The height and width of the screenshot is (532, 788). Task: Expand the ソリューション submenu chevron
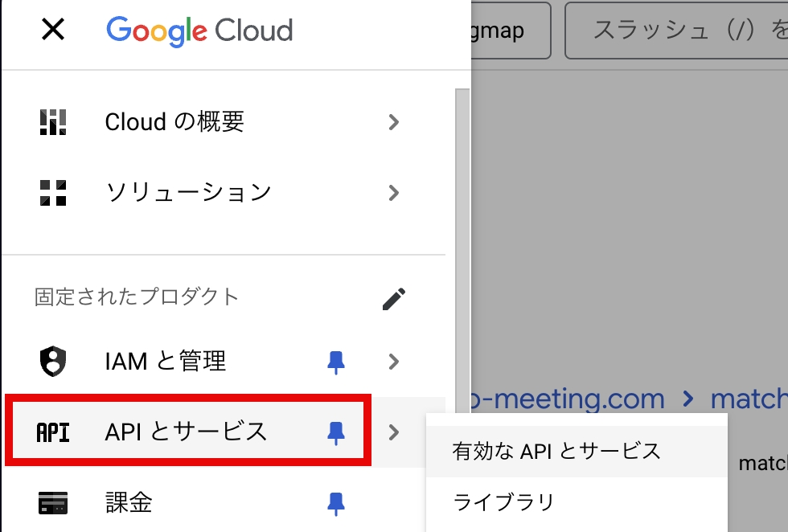[x=393, y=193]
